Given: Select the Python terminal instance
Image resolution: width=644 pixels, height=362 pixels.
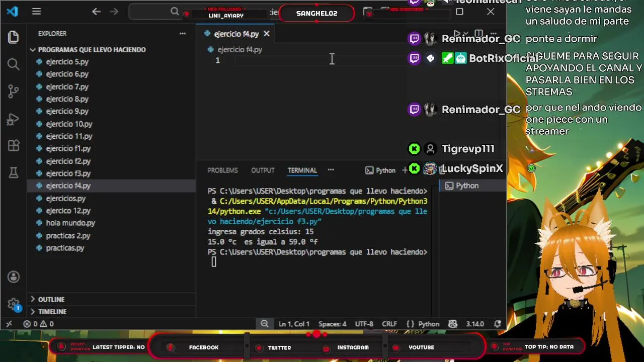Looking at the screenshot, I should pos(472,186).
